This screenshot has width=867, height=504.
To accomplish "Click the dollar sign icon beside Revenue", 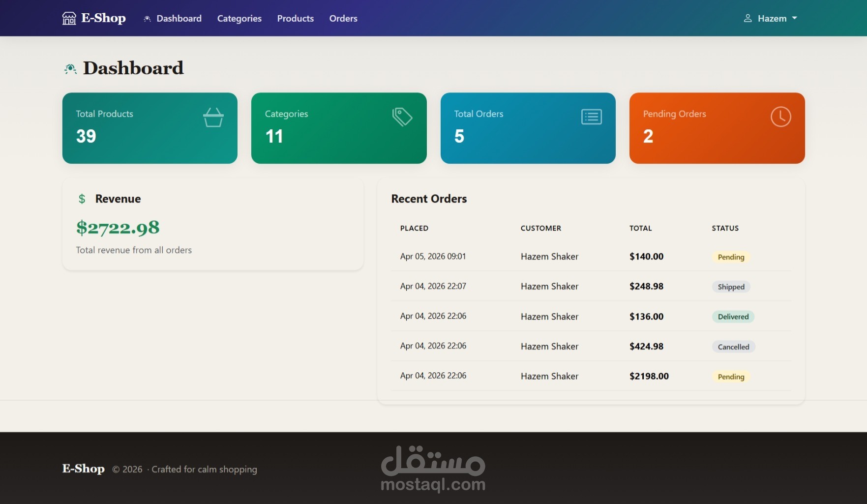I will [82, 199].
